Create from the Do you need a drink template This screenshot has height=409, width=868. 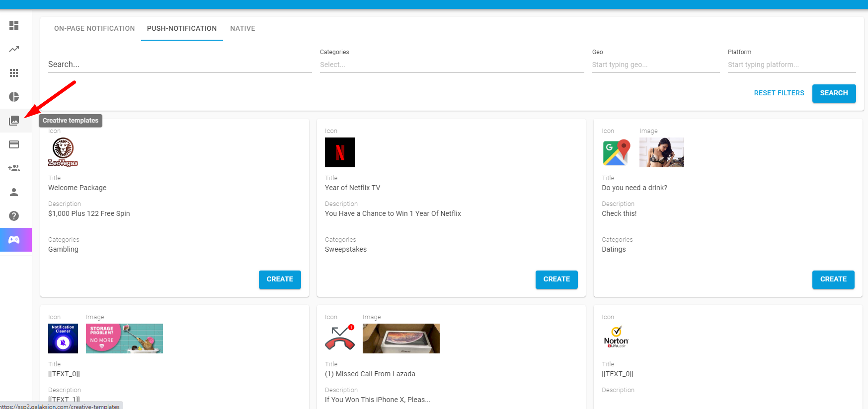[833, 279]
